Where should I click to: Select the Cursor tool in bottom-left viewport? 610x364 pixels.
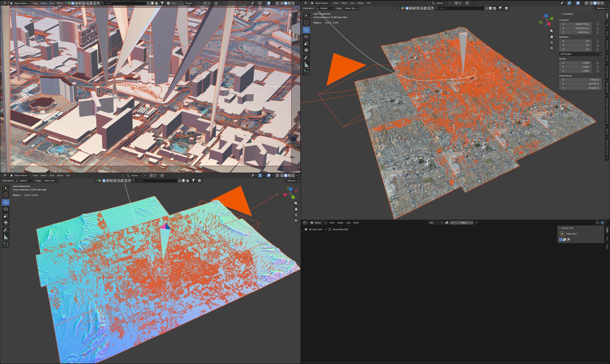click(6, 195)
